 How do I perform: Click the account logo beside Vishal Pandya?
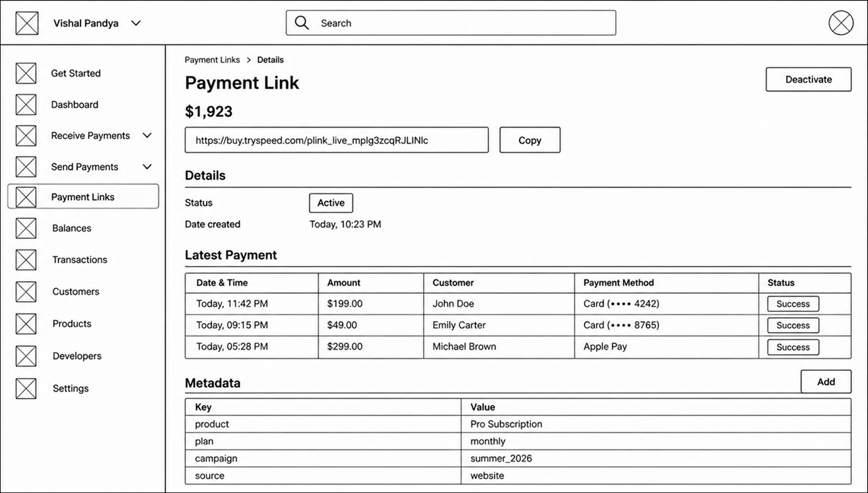coord(27,23)
